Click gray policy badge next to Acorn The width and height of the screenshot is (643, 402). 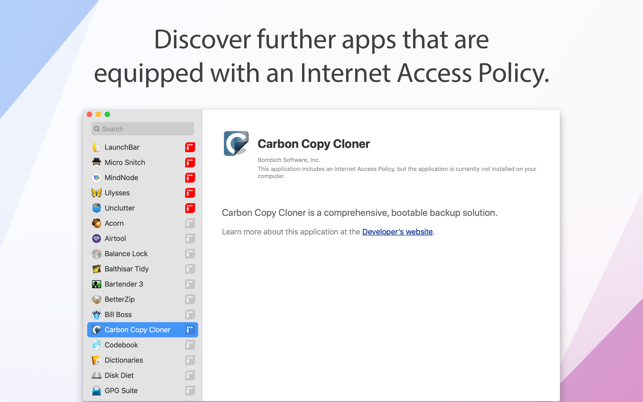click(190, 223)
